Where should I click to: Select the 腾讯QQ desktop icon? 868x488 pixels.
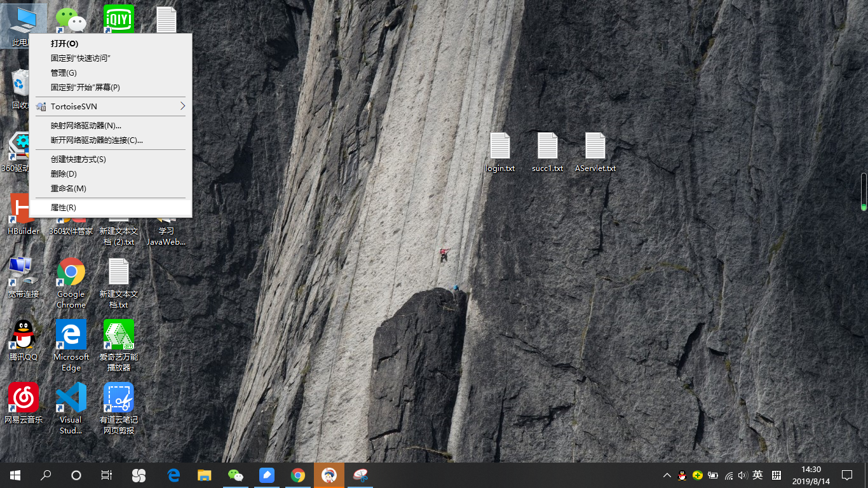[24, 340]
